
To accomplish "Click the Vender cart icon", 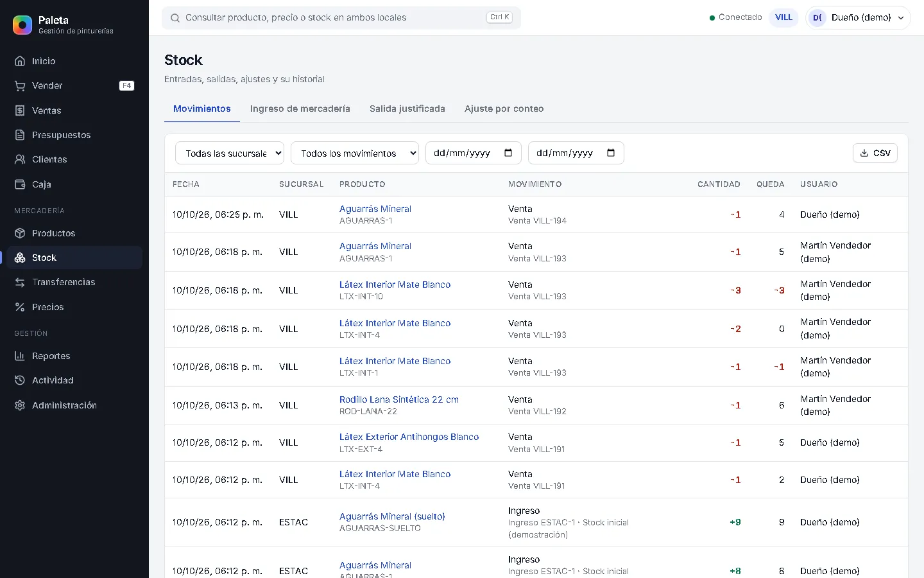I will click(20, 85).
